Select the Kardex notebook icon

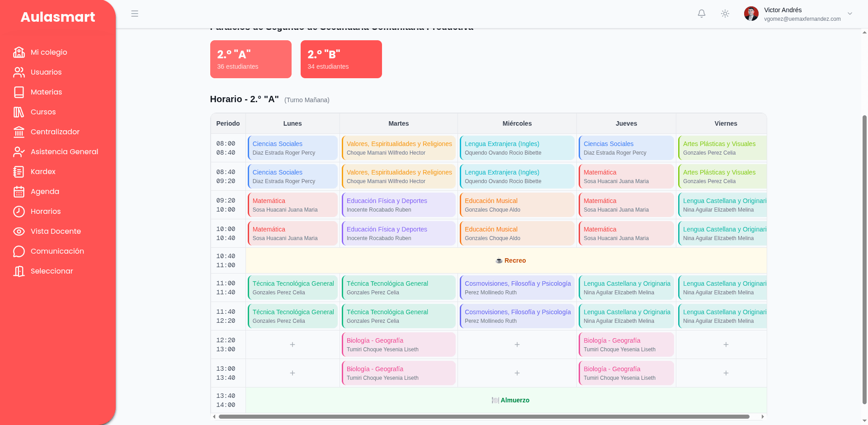coord(19,172)
